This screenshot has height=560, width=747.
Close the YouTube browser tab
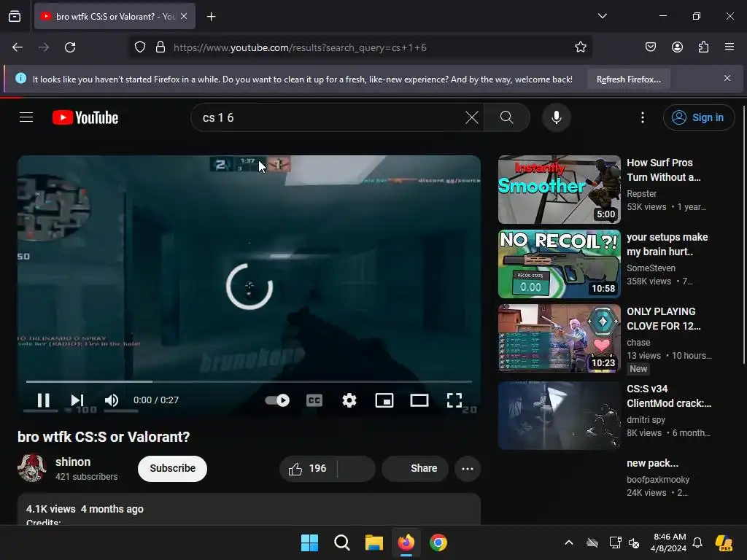tap(184, 16)
